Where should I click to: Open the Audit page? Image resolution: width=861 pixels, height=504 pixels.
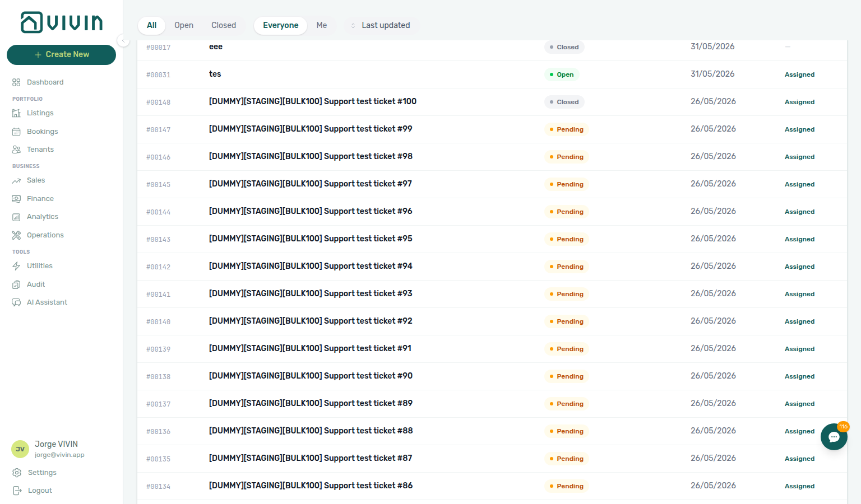(x=36, y=284)
